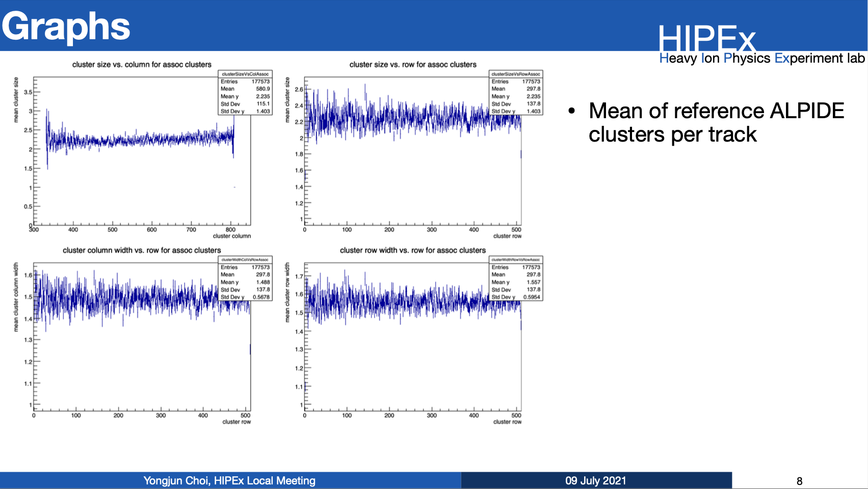Select 'Heavy Ion Physics Experiment lab' subtitle
The image size is (868, 489).
point(762,58)
